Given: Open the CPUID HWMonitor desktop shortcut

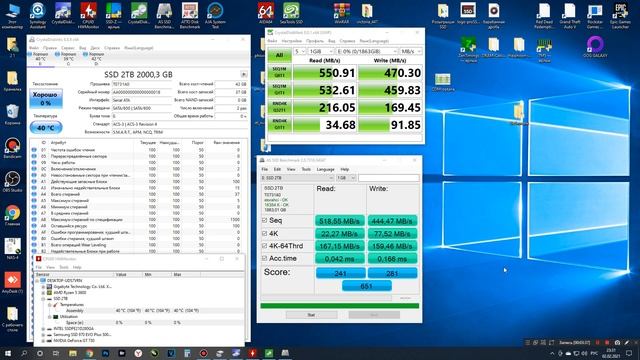Looking at the screenshot, I should pyautogui.click(x=88, y=16).
